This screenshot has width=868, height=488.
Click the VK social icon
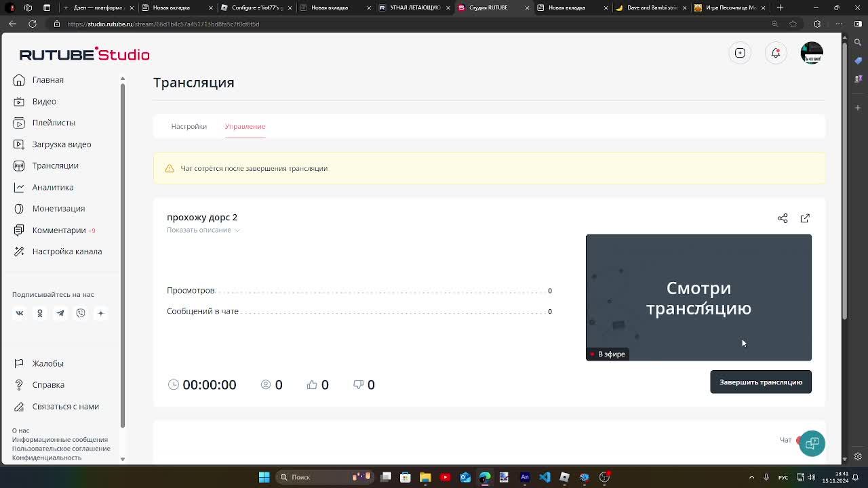tap(20, 313)
